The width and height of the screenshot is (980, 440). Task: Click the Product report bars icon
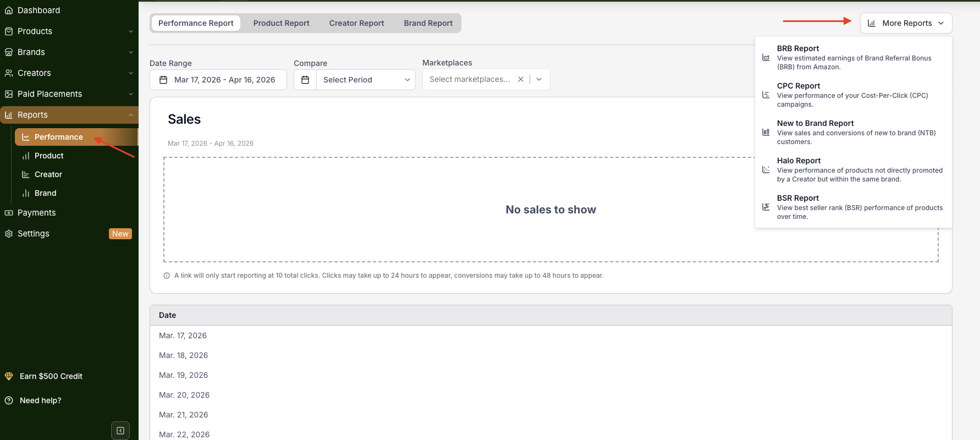tap(26, 156)
